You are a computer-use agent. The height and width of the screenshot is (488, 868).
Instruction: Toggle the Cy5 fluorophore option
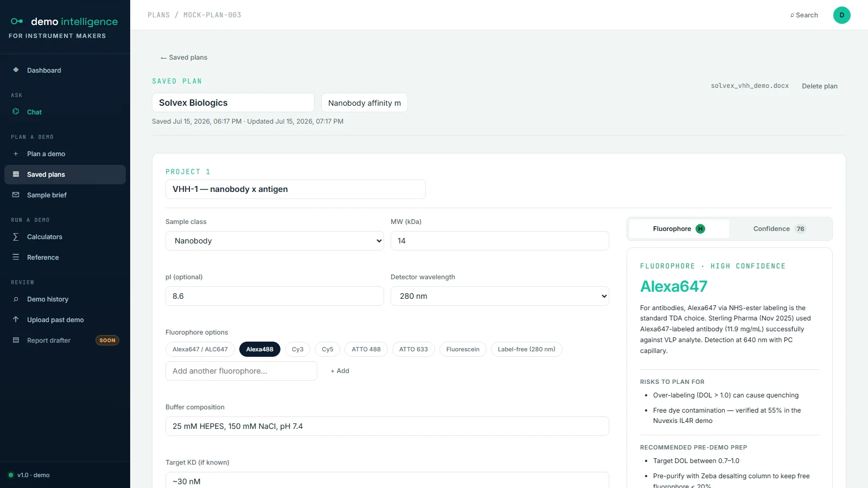tap(328, 349)
